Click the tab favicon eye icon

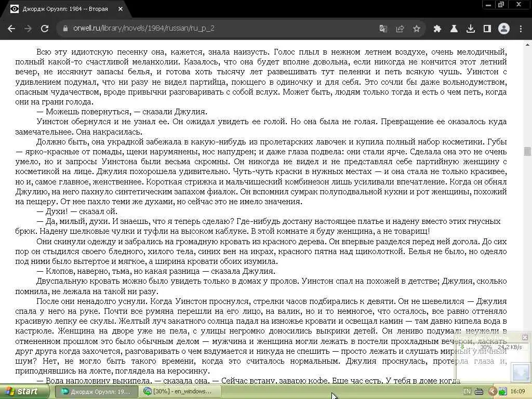[x=14, y=9]
